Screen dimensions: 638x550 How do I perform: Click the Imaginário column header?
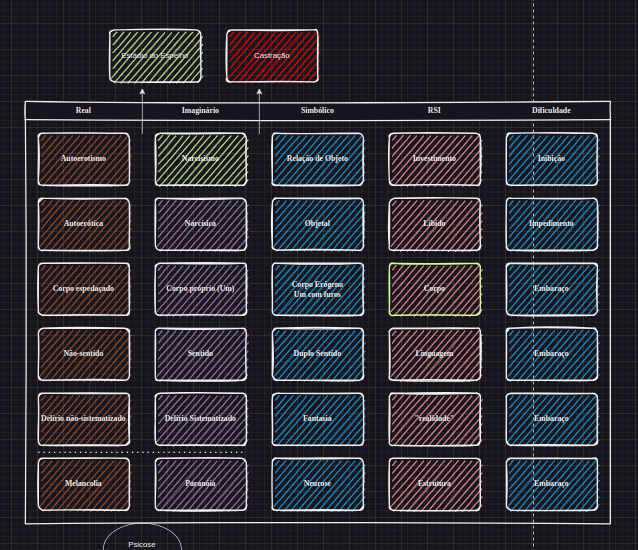coord(200,110)
